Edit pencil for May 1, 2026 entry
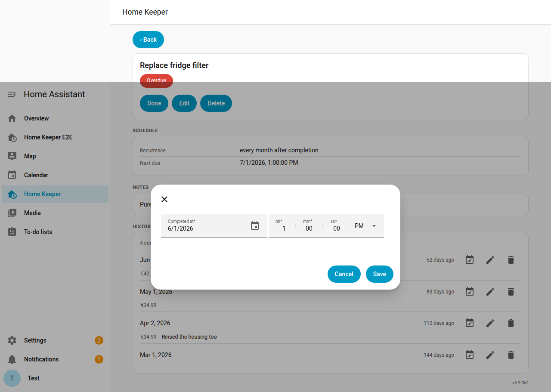Screen dimensions: 551x392 click(490, 292)
